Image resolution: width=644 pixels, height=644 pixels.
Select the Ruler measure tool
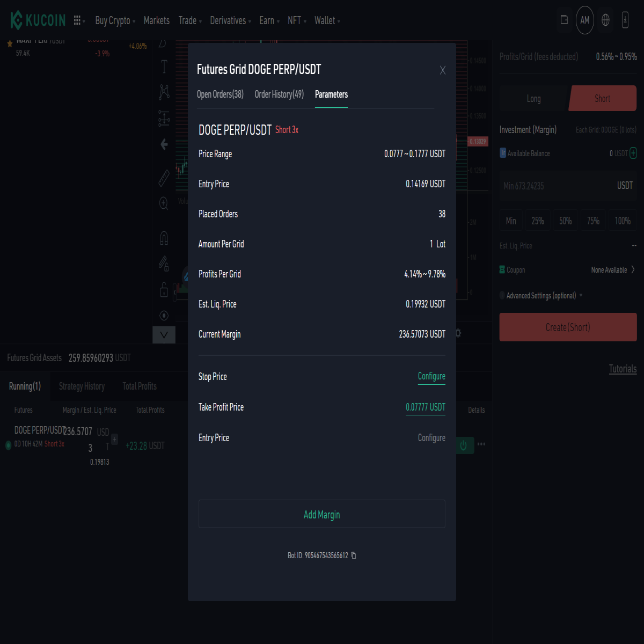pyautogui.click(x=164, y=178)
